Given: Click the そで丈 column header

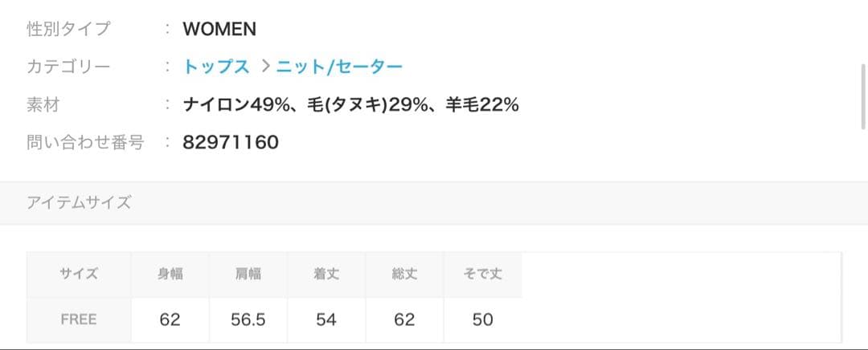Looking at the screenshot, I should click(482, 275).
